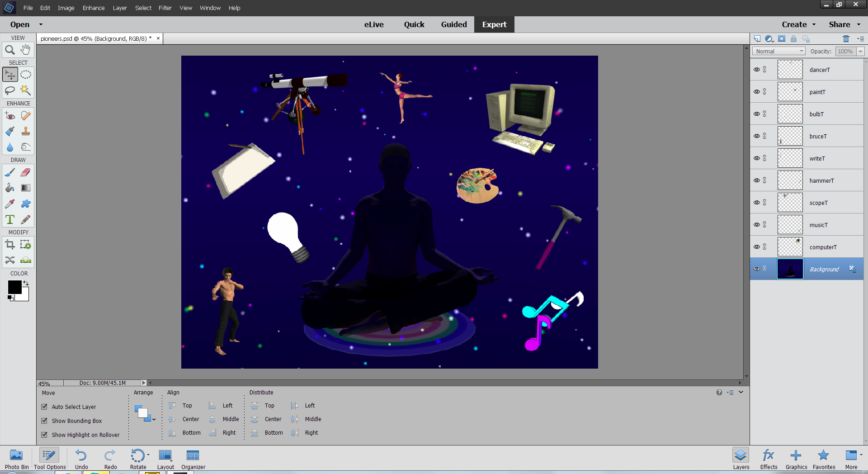Select the computerT layer thumbnail
Viewport: 868px width, 474px height.
790,247
